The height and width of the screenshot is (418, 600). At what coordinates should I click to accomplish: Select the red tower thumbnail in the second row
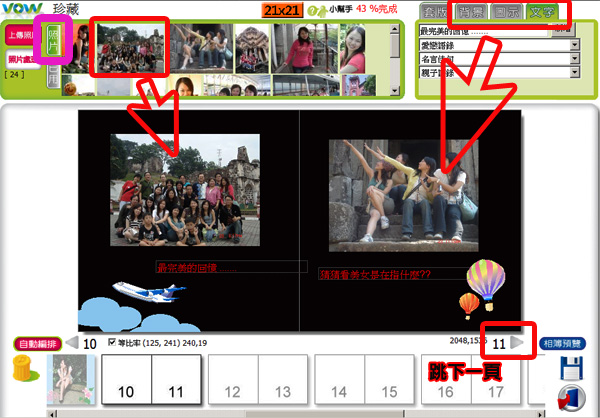point(359,85)
